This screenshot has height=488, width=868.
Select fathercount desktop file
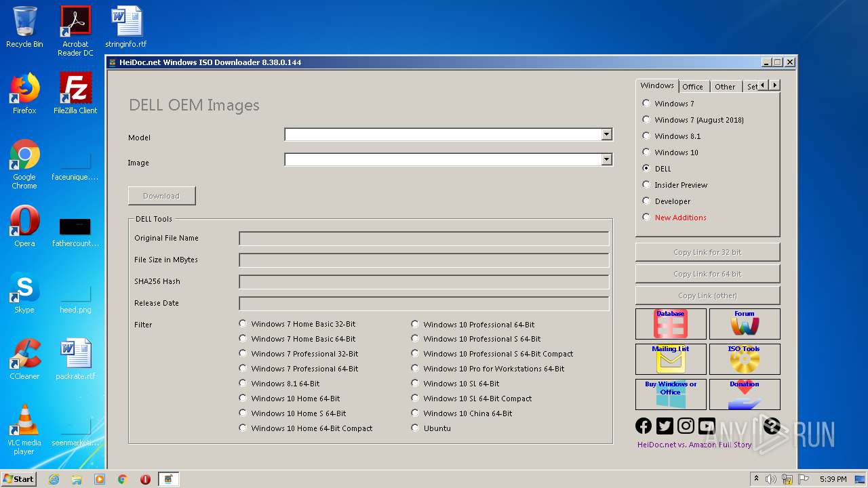coord(75,232)
